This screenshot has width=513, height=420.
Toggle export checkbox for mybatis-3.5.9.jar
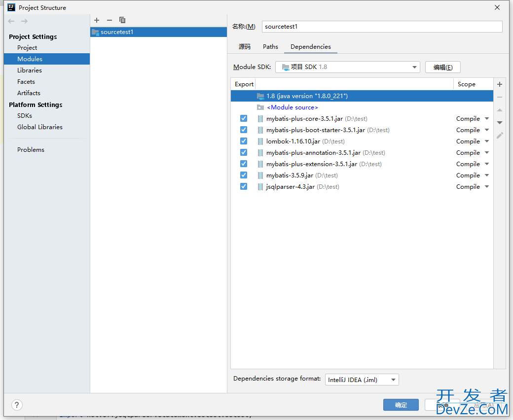point(244,175)
